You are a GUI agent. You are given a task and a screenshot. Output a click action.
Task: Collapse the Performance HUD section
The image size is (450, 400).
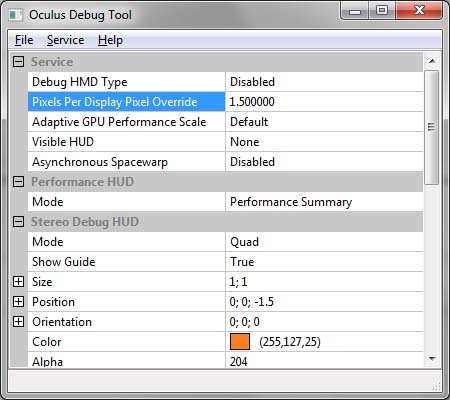18,182
